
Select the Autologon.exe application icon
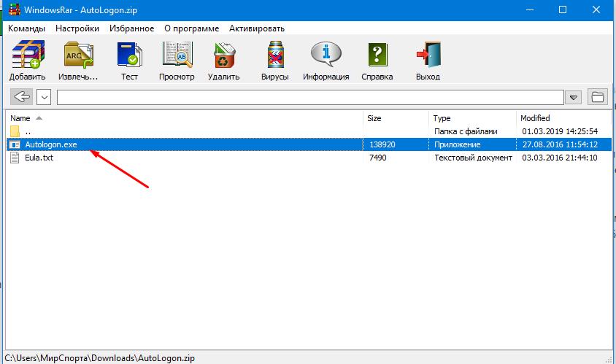pos(15,144)
